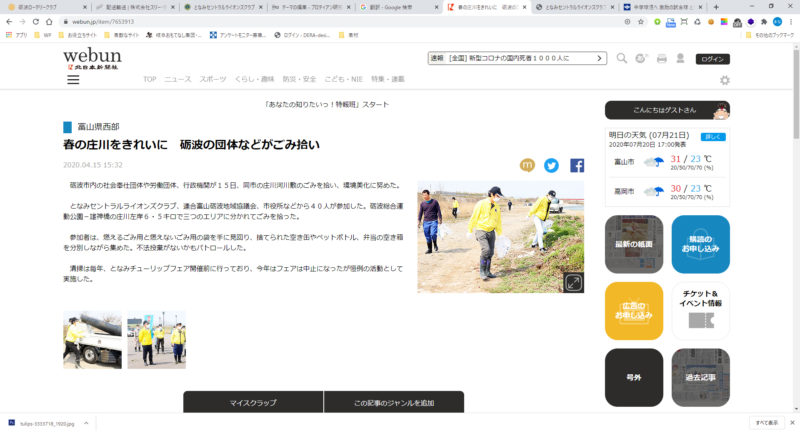Click the user profile icon in header
The width and height of the screenshot is (800, 433).
pyautogui.click(x=680, y=59)
